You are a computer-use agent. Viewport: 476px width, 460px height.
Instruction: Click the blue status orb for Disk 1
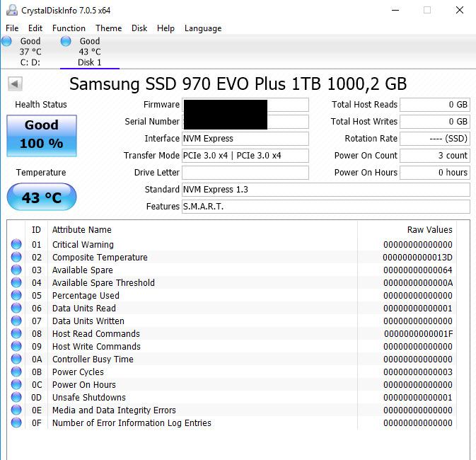[66, 41]
